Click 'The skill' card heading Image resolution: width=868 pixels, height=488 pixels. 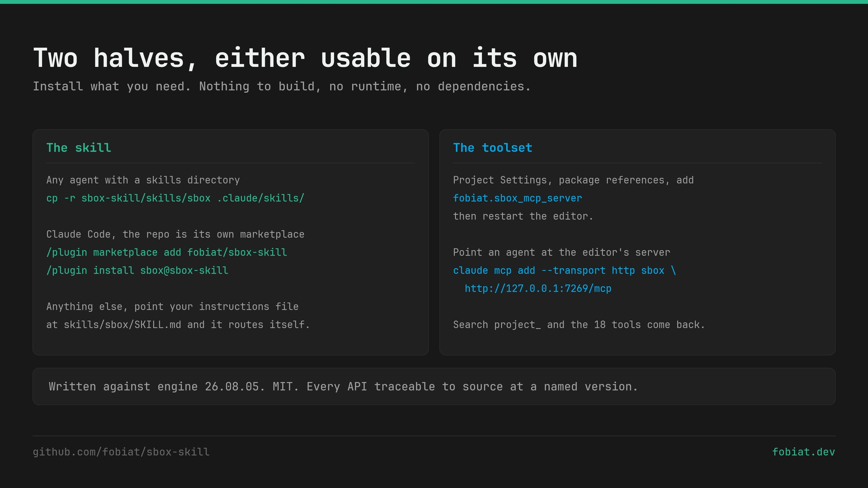pyautogui.click(x=79, y=148)
